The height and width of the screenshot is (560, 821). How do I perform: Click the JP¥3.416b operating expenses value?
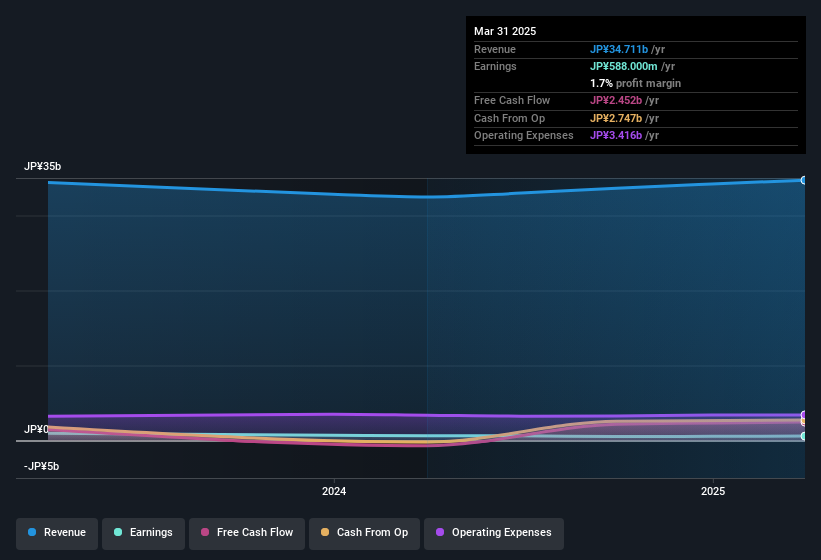click(x=616, y=136)
